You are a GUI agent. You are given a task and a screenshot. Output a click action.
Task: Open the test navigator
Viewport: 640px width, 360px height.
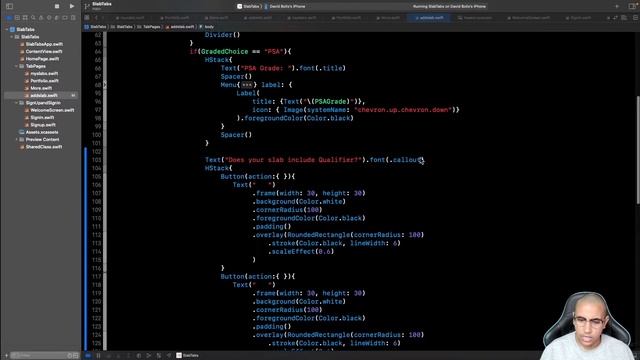coord(49,18)
